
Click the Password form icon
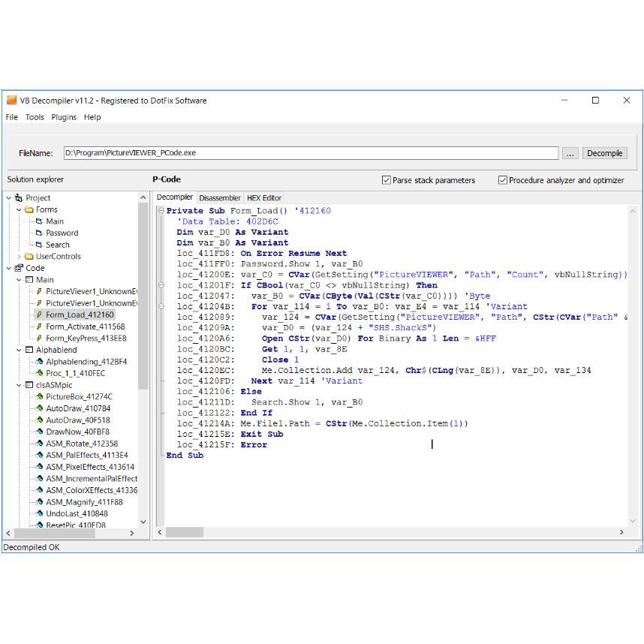[x=39, y=233]
